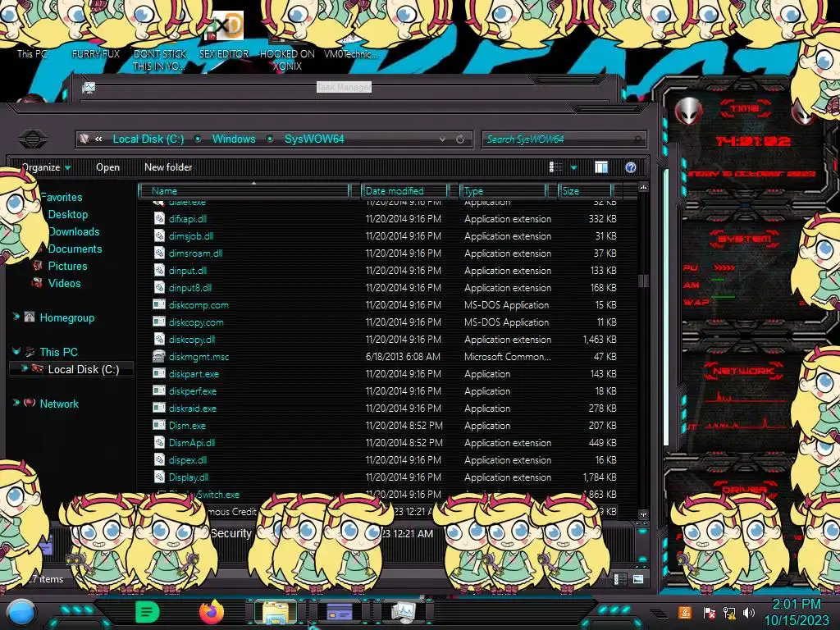The height and width of the screenshot is (630, 840).
Task: Select Network in navigation pane
Action: (59, 404)
